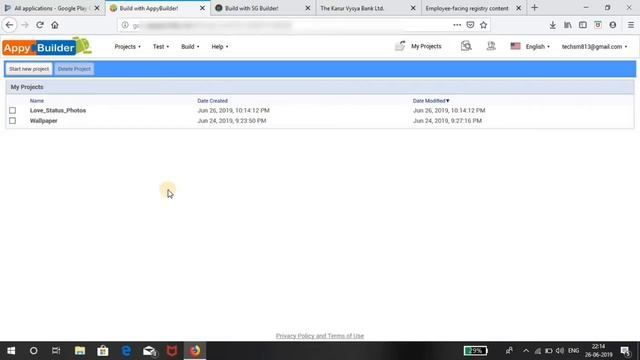Click Start new project button
This screenshot has height=360, width=640.
(x=29, y=69)
